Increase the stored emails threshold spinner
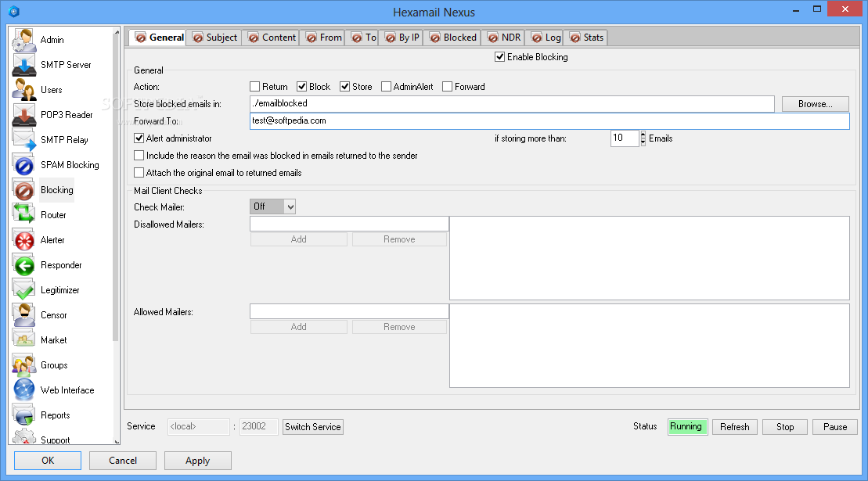 coord(643,135)
